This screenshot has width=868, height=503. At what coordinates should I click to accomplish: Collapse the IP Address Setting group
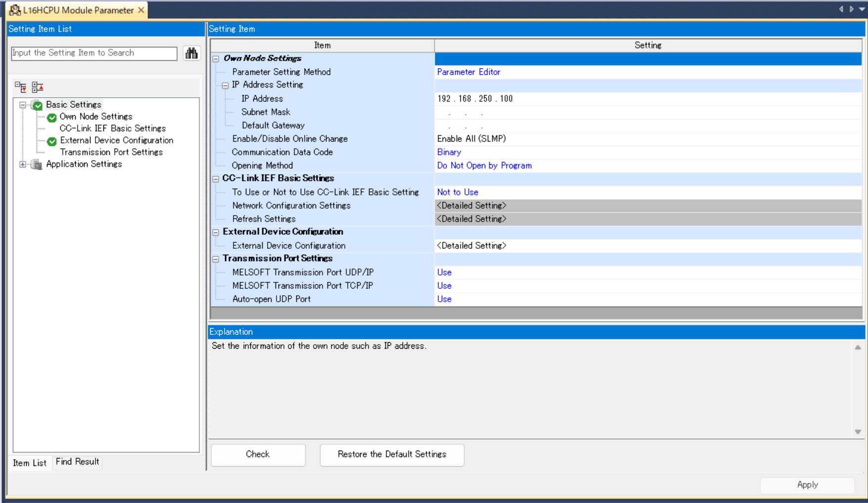click(x=226, y=86)
